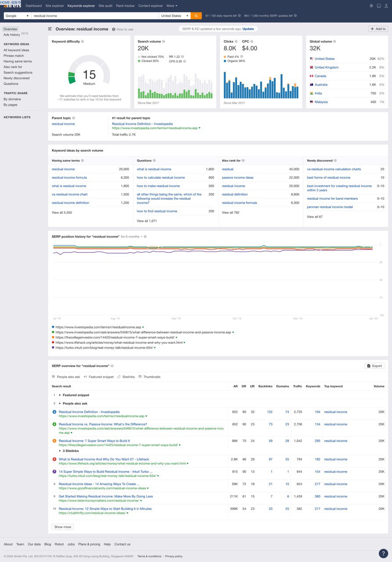Expand the Featured snippet row
This screenshot has width=392, height=562.
tap(60, 395)
